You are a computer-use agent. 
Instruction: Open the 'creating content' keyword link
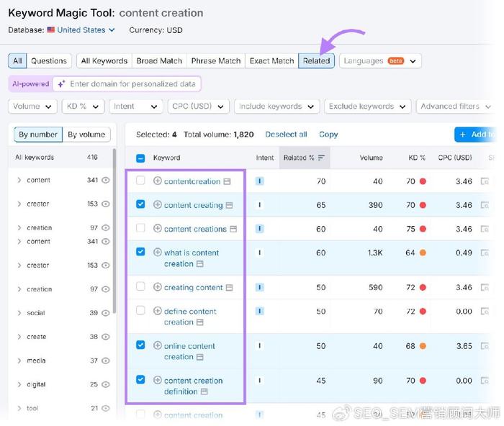193,287
